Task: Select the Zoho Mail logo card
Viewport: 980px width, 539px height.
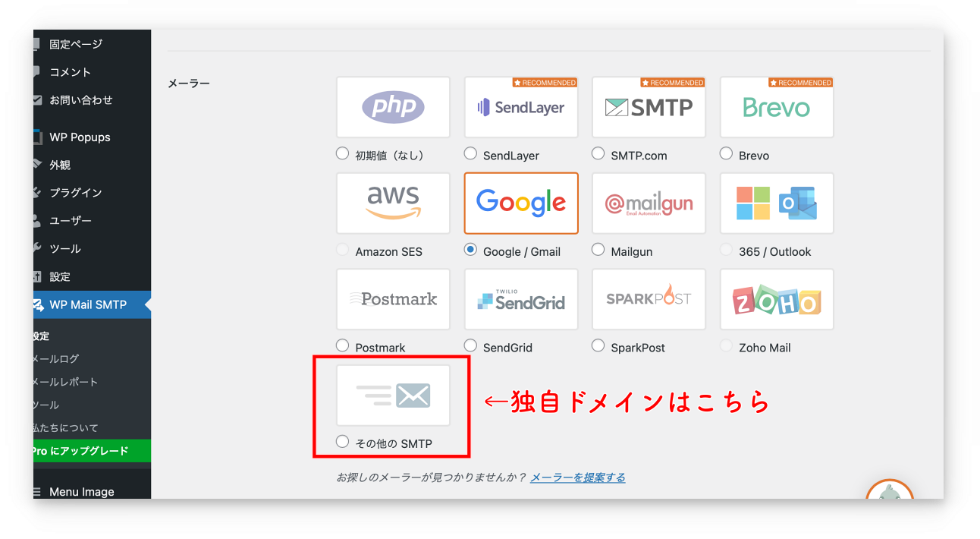Action: coord(777,299)
